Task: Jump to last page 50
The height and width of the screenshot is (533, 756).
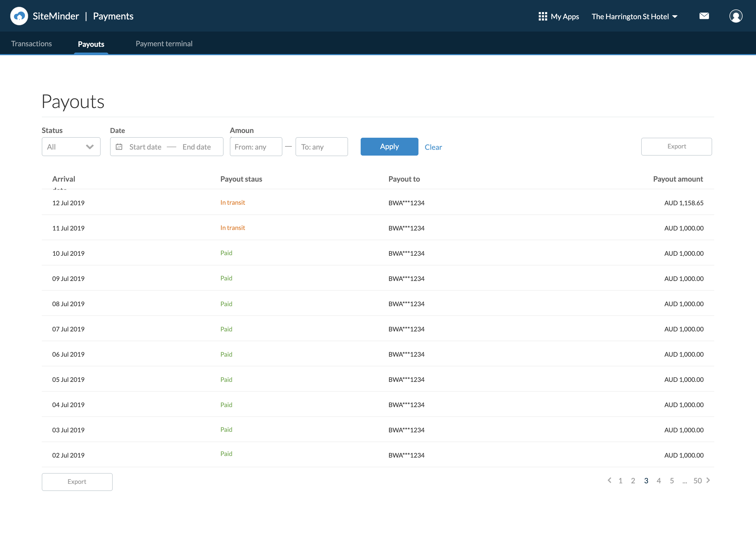Action: coord(697,481)
